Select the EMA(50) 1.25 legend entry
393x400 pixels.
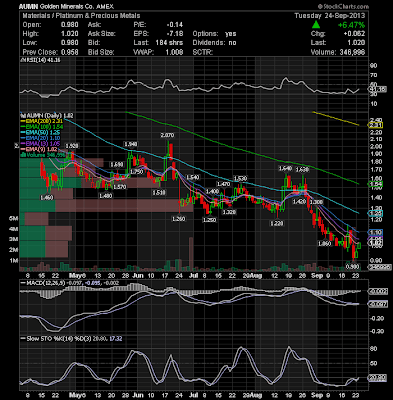[41, 132]
